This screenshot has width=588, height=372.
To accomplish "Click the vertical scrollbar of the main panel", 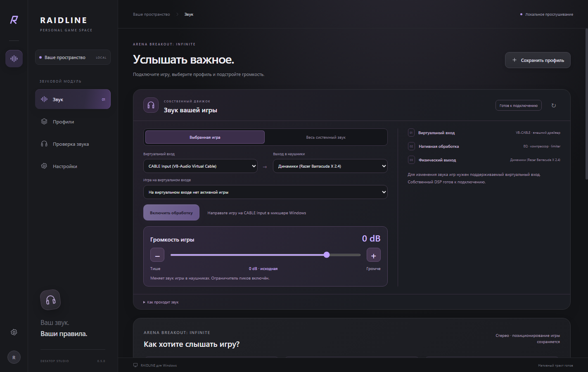I will [586, 104].
